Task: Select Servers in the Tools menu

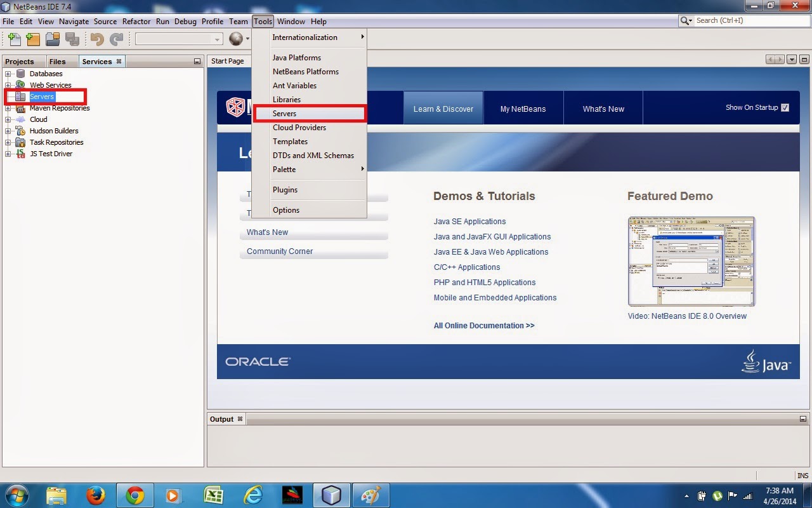Action: (310, 114)
